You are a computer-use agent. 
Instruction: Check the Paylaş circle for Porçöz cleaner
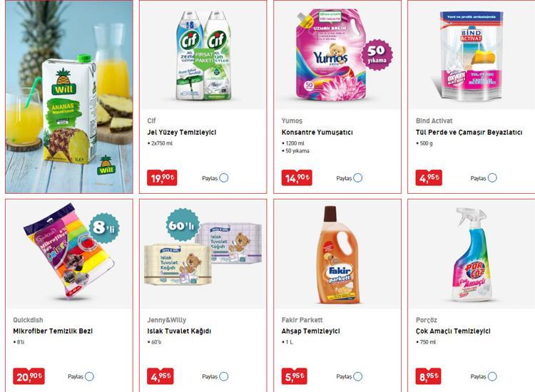point(492,376)
